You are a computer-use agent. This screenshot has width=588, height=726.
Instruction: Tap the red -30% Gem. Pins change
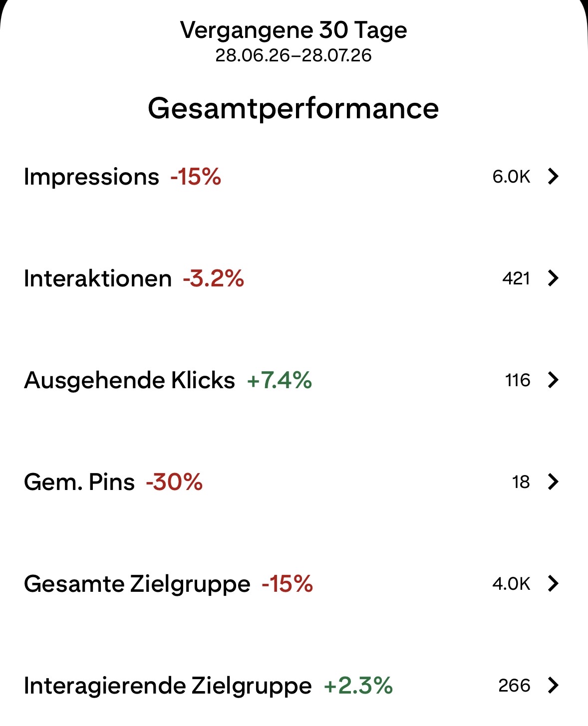[x=174, y=482]
